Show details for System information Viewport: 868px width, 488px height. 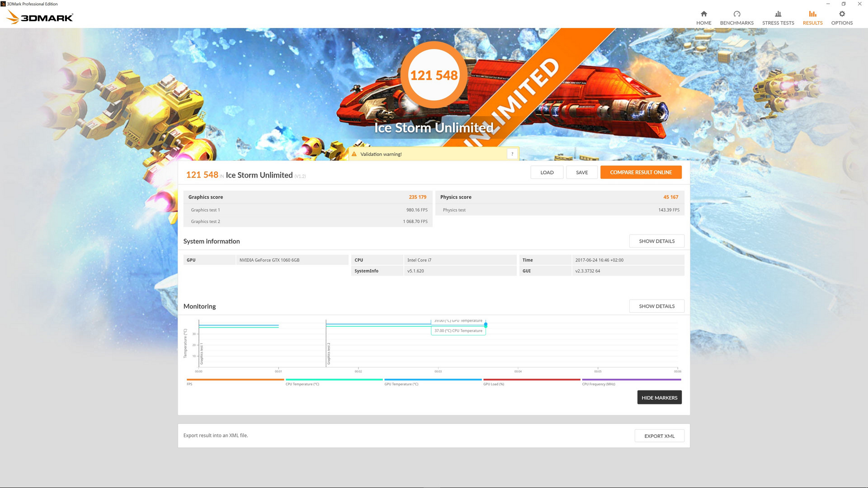tap(656, 241)
